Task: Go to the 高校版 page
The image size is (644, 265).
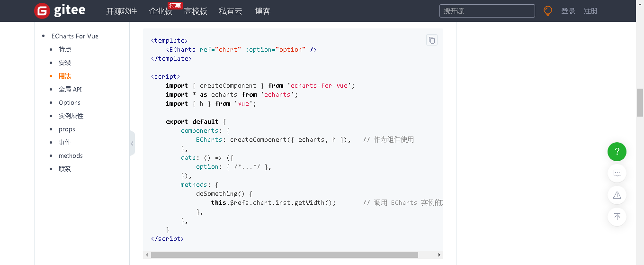Action: point(196,11)
